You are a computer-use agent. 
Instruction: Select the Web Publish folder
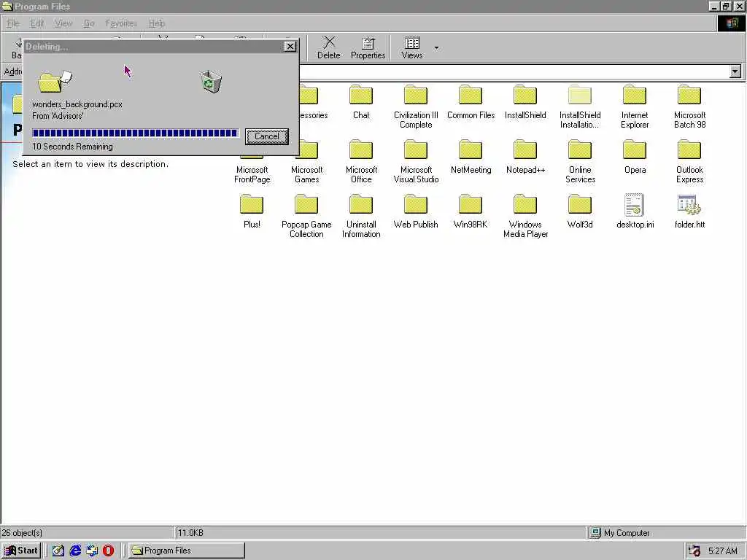(x=415, y=212)
